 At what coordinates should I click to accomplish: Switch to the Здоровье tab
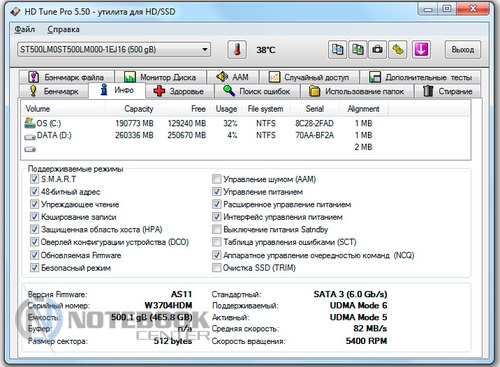(179, 91)
